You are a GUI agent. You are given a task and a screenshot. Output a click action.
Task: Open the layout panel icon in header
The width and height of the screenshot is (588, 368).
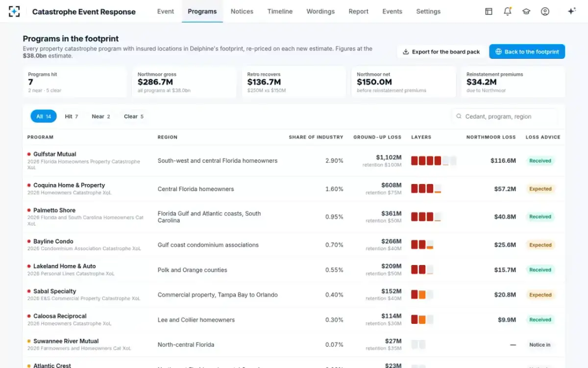click(489, 11)
